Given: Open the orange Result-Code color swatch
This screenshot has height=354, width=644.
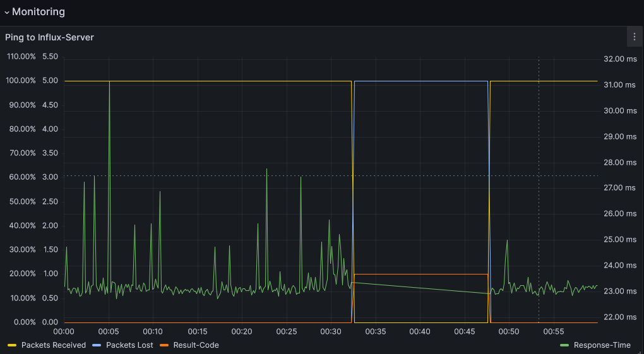Looking at the screenshot, I should 164,345.
